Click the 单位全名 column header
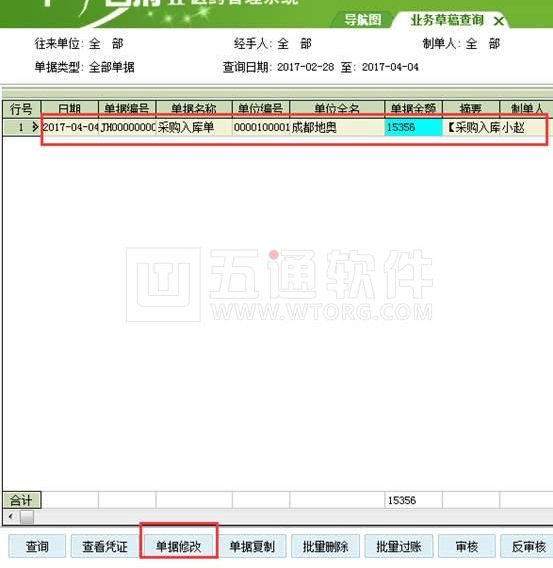The height and width of the screenshot is (568, 553). (337, 108)
